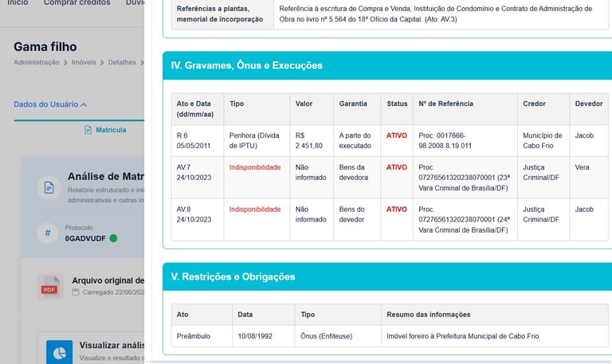Click the blue pie chart analysis icon
The height and width of the screenshot is (364, 612).
59,352
